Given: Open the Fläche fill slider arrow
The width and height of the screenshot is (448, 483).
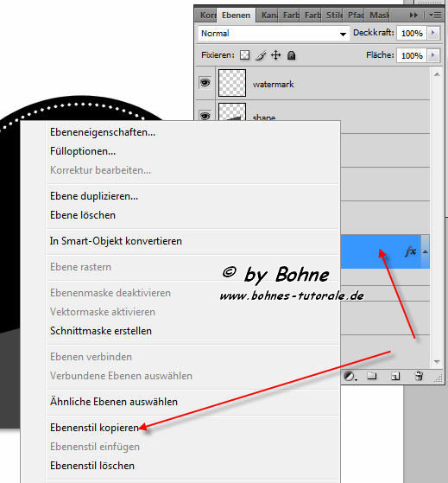Looking at the screenshot, I should pos(433,55).
